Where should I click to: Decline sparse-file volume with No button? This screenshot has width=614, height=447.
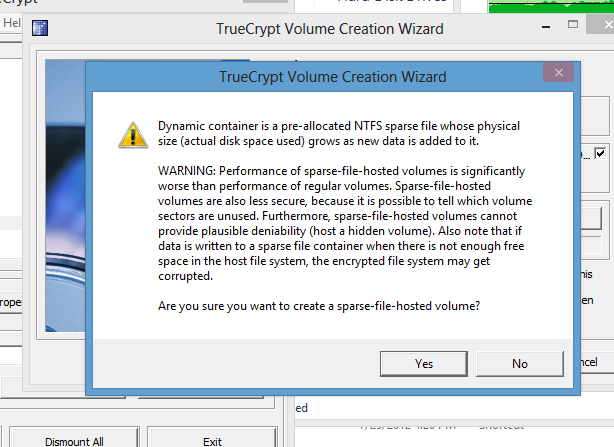(x=520, y=364)
